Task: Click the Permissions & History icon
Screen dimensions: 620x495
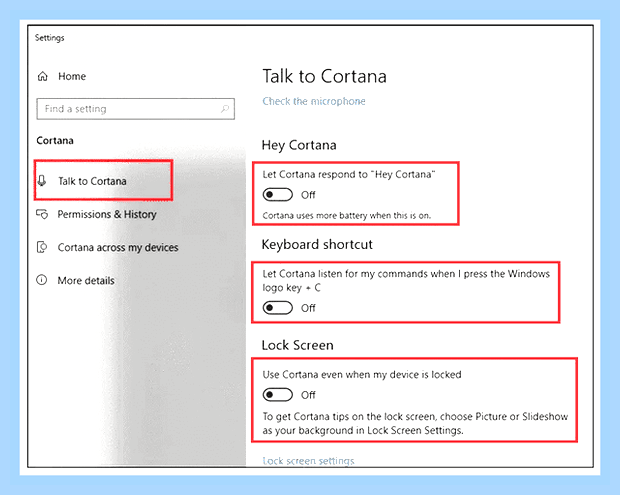Action: click(x=42, y=214)
